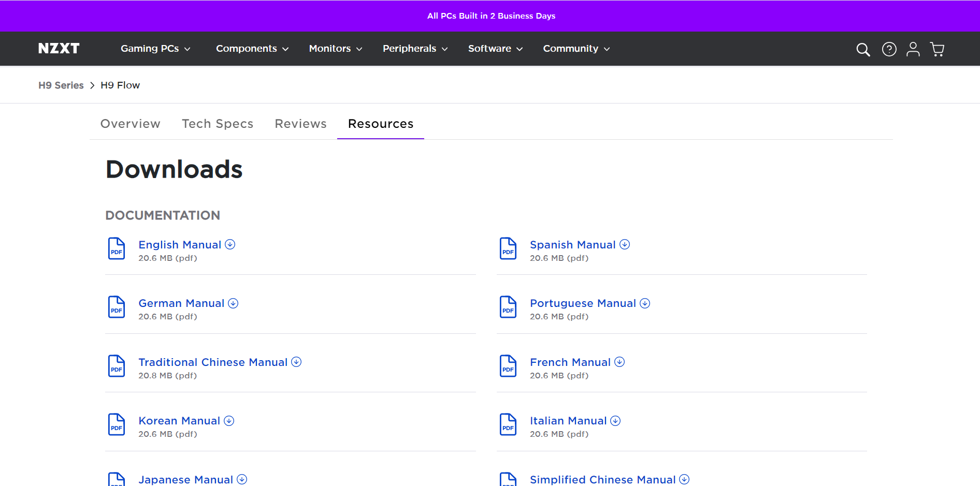This screenshot has height=486, width=980.
Task: Switch to the Overview tab
Action: pos(131,124)
